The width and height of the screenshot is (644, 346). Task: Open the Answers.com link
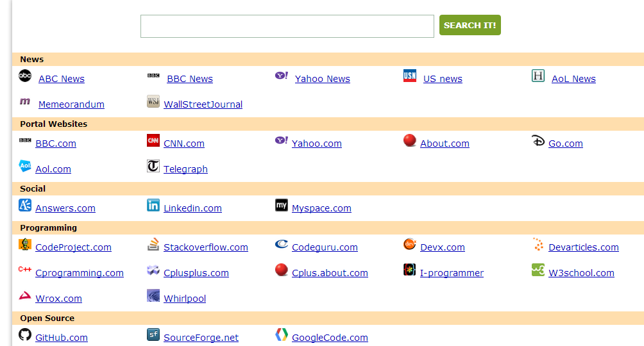point(65,208)
